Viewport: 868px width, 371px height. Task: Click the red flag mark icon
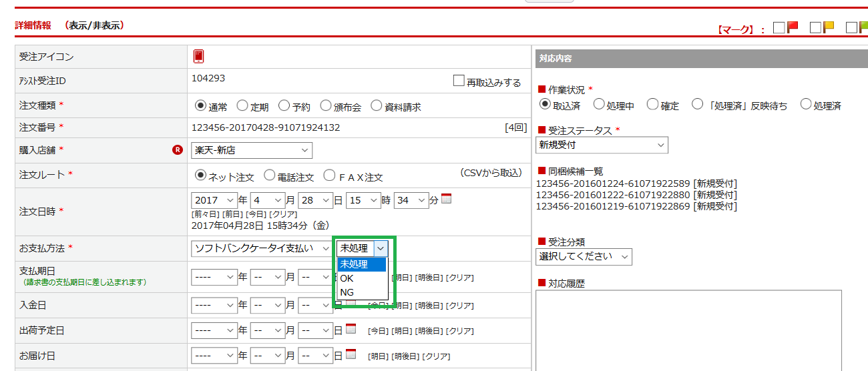point(793,27)
